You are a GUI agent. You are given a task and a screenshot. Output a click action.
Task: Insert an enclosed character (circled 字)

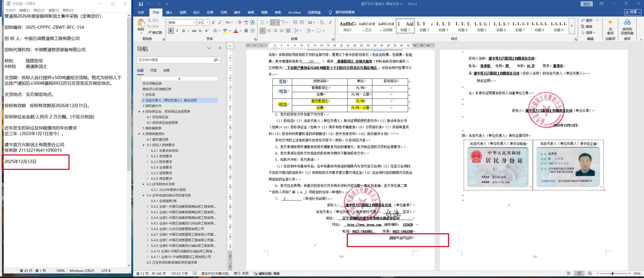tap(252, 31)
